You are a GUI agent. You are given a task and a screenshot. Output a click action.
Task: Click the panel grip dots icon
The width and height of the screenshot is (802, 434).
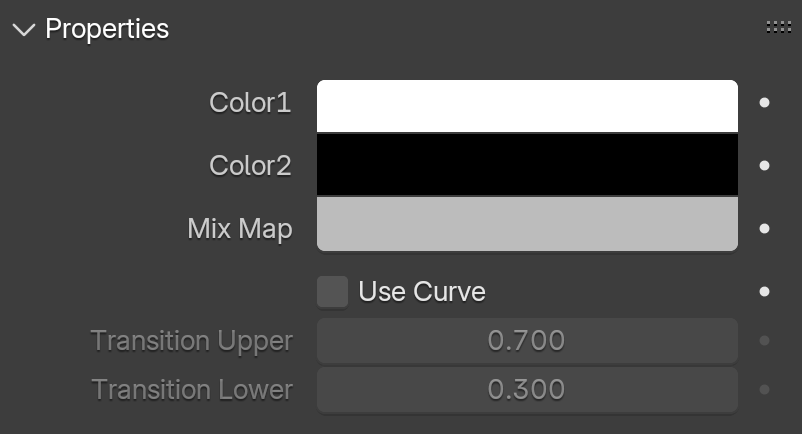tap(778, 28)
